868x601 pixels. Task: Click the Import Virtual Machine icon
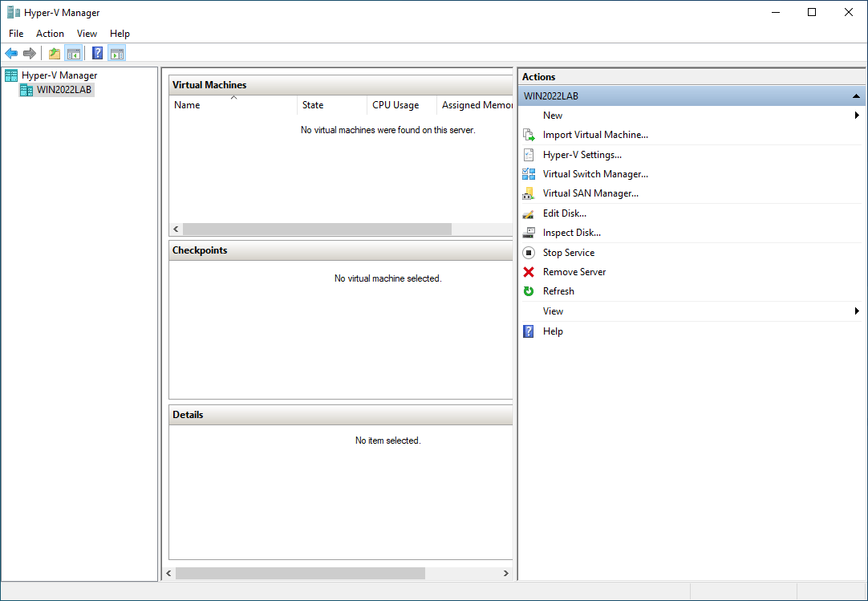[x=529, y=135]
